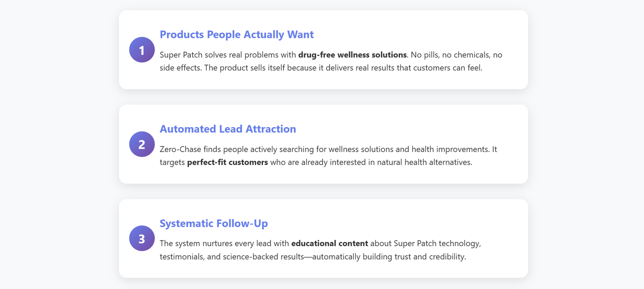Click the number 2 circle badge
The height and width of the screenshot is (289, 644).
pos(142,144)
